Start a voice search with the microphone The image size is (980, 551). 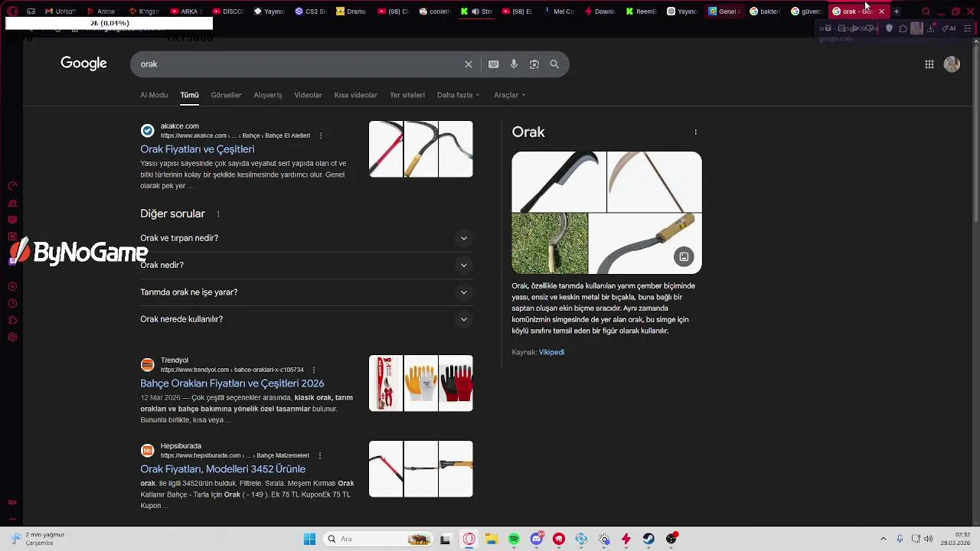coord(514,64)
